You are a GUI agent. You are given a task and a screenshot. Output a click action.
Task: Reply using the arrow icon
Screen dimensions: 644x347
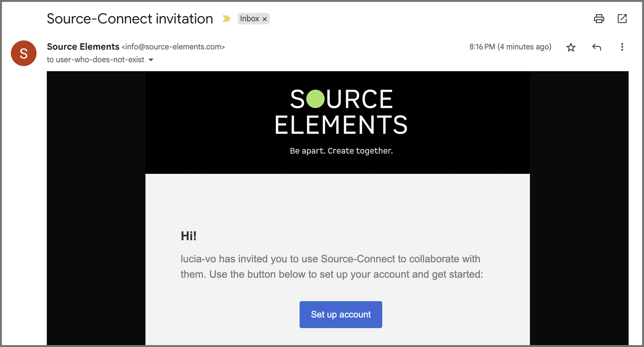[596, 47]
